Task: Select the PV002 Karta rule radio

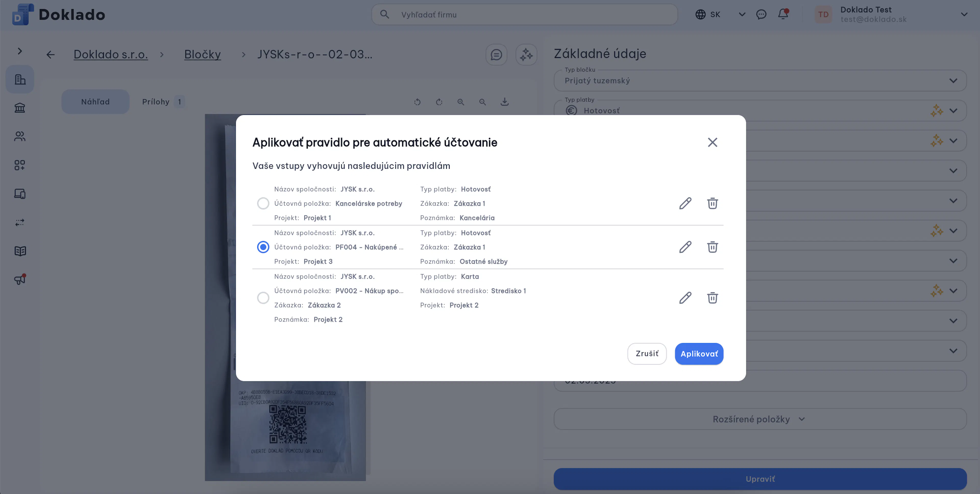Action: pyautogui.click(x=263, y=298)
